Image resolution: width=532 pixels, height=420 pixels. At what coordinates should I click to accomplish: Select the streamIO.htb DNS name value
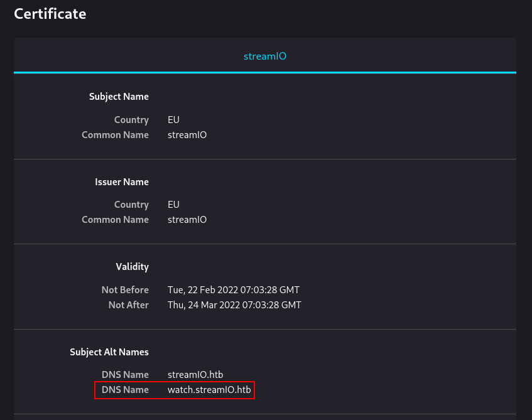[x=195, y=375]
